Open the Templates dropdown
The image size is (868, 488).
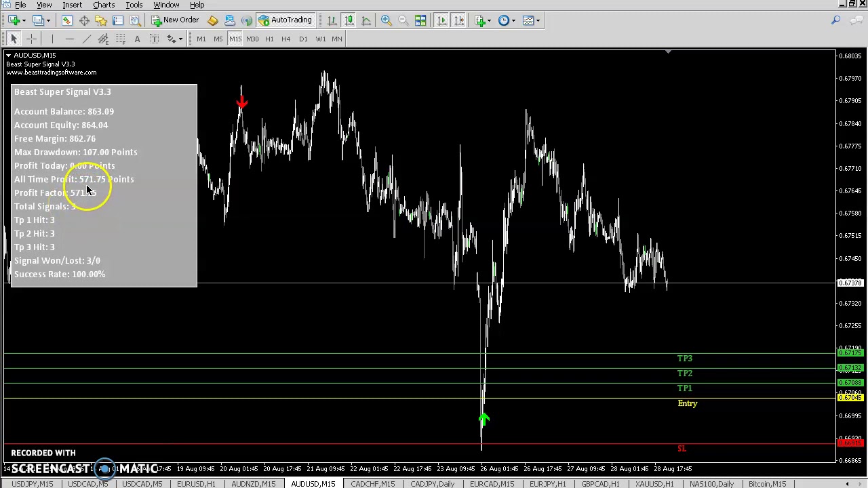coord(529,20)
